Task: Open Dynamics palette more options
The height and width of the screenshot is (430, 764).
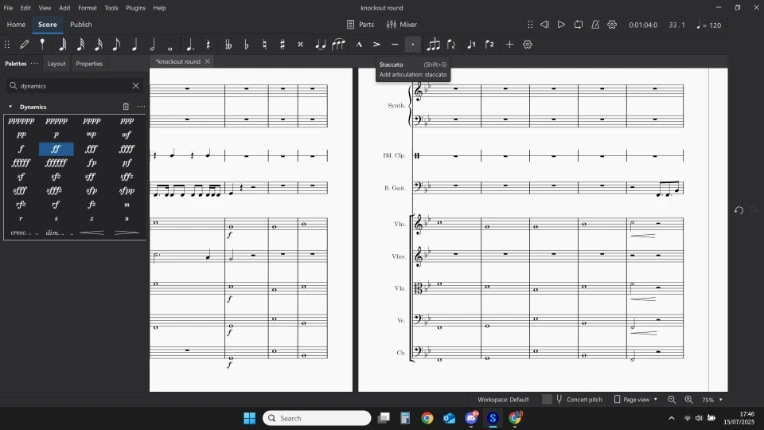Action: click(141, 107)
